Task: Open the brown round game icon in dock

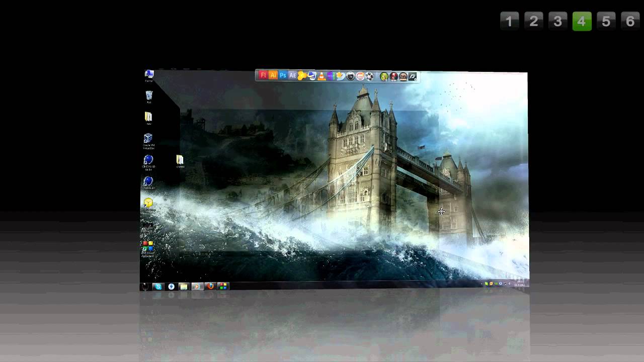Action: pos(403,76)
